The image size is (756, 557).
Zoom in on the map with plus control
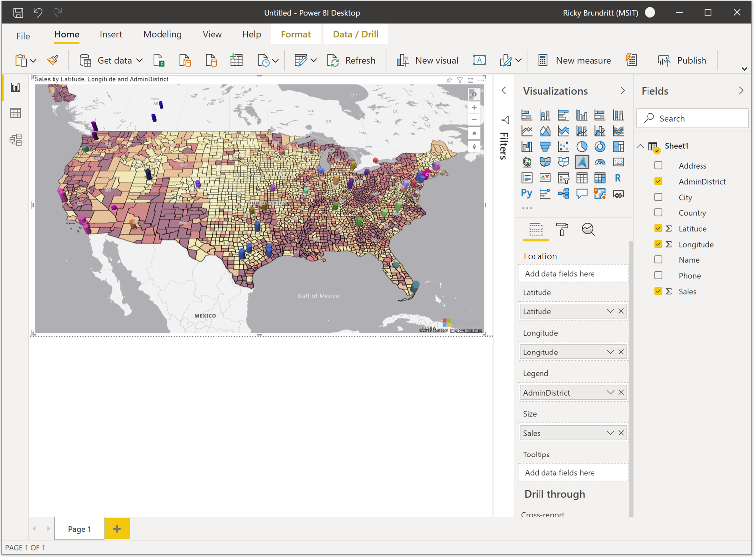[x=474, y=107]
